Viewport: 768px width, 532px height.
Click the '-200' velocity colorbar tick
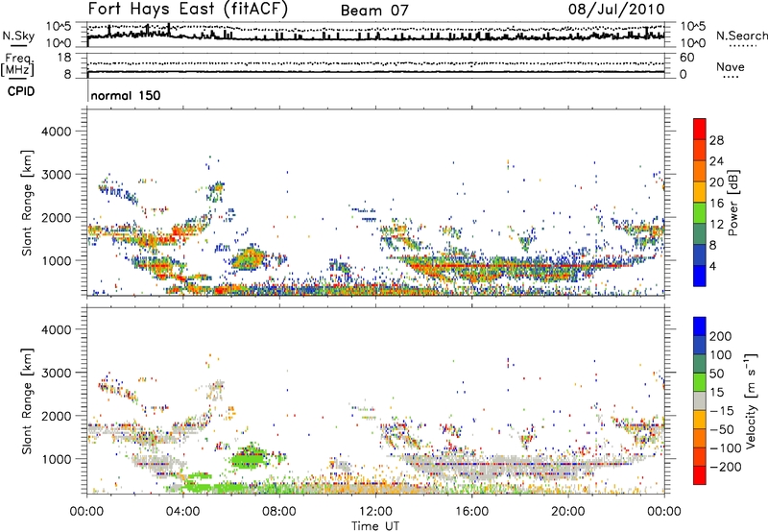pyautogui.click(x=724, y=467)
